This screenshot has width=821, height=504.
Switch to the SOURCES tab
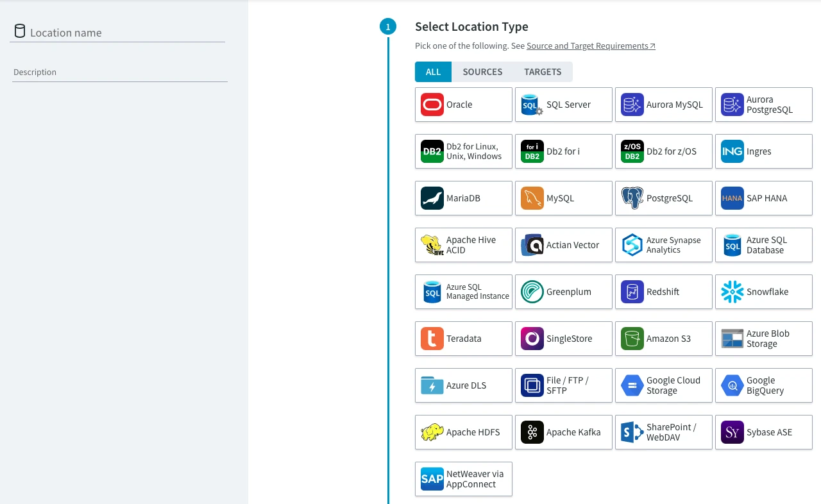tap(482, 72)
